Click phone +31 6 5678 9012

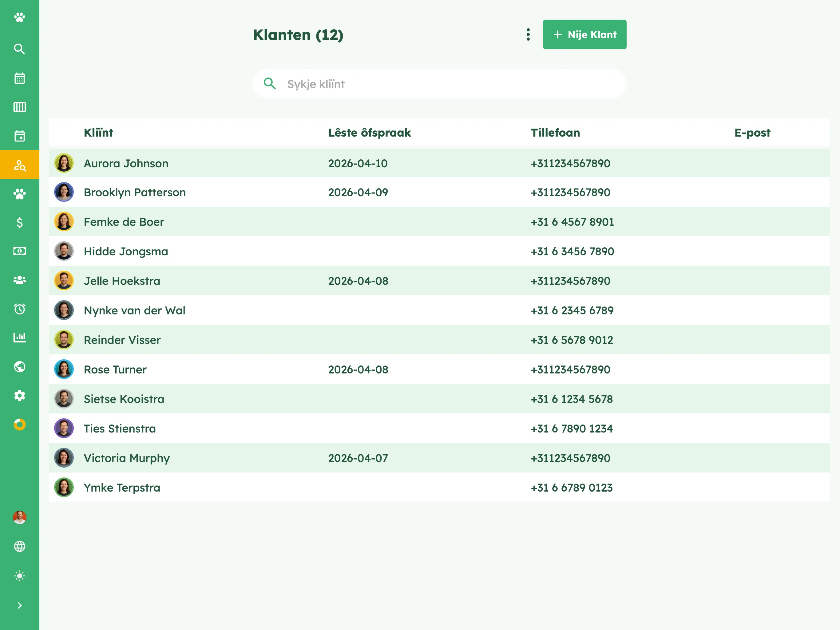coord(572,340)
